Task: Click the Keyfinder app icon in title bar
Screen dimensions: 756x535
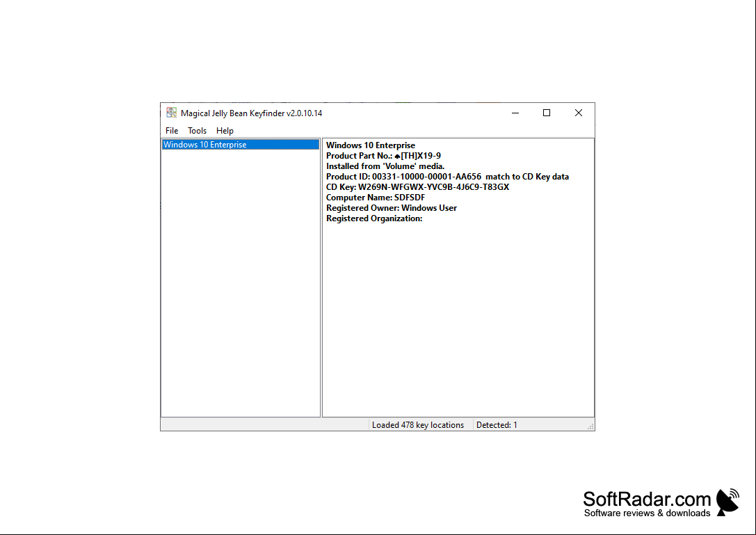Action: (x=172, y=113)
